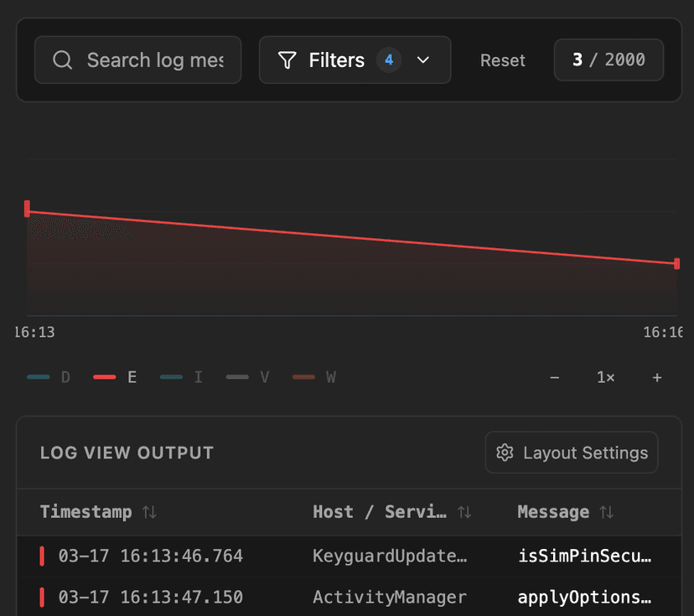
Task: Click the Message sort arrows icon
Action: [607, 512]
